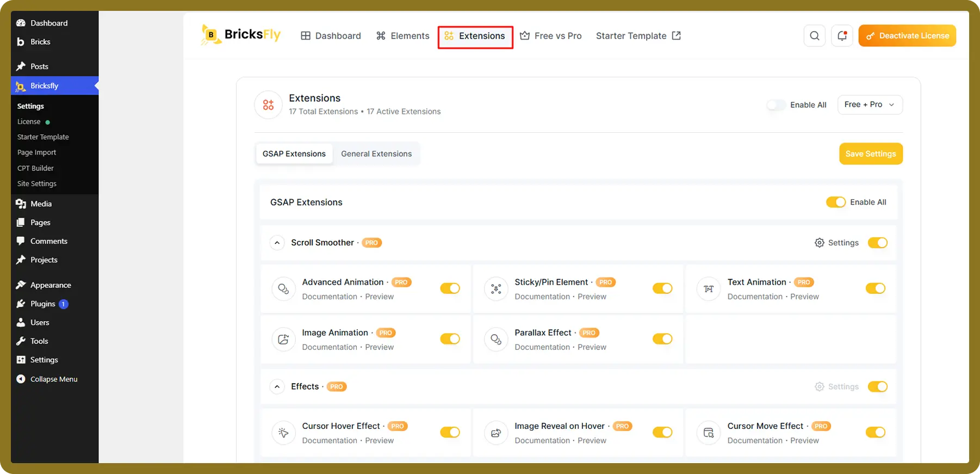This screenshot has width=980, height=474.
Task: Open Page Import submenu item
Action: tap(36, 152)
